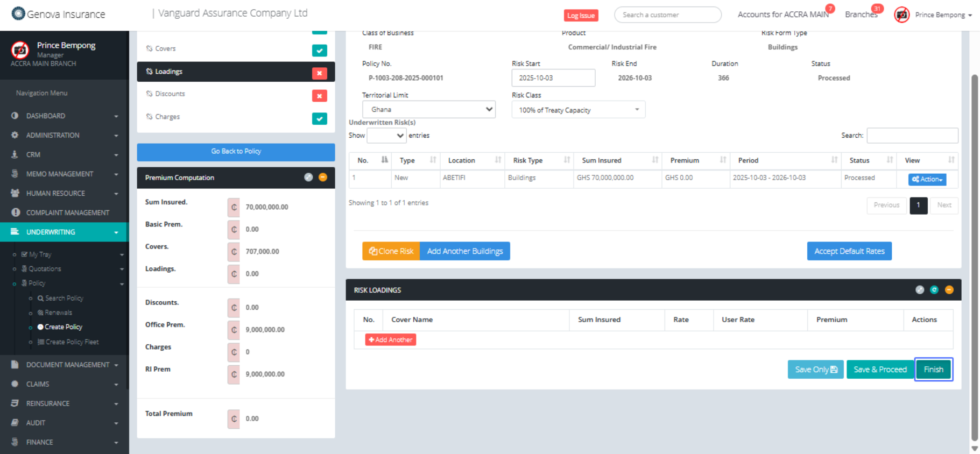980x454 pixels.
Task: Open the Territorial Limit dropdown
Action: [428, 110]
